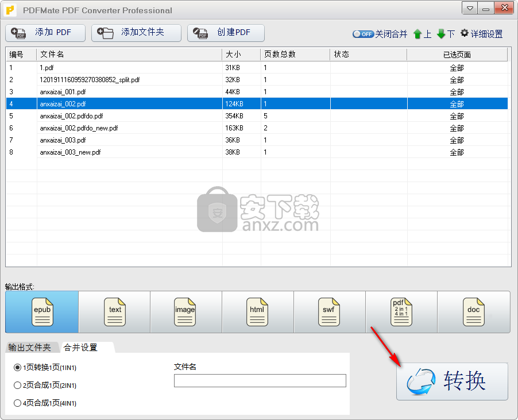518x420 pixels.
Task: Choose the pdf 2in1 4in1 format icon
Action: pos(400,312)
